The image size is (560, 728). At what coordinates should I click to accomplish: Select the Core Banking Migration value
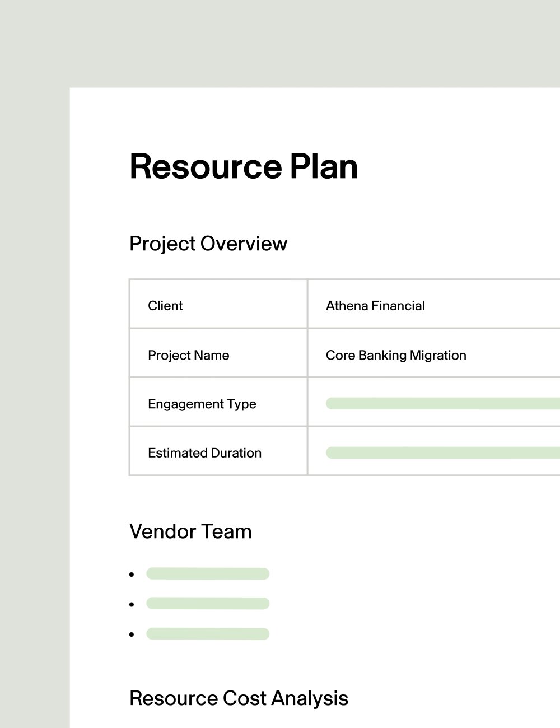396,355
